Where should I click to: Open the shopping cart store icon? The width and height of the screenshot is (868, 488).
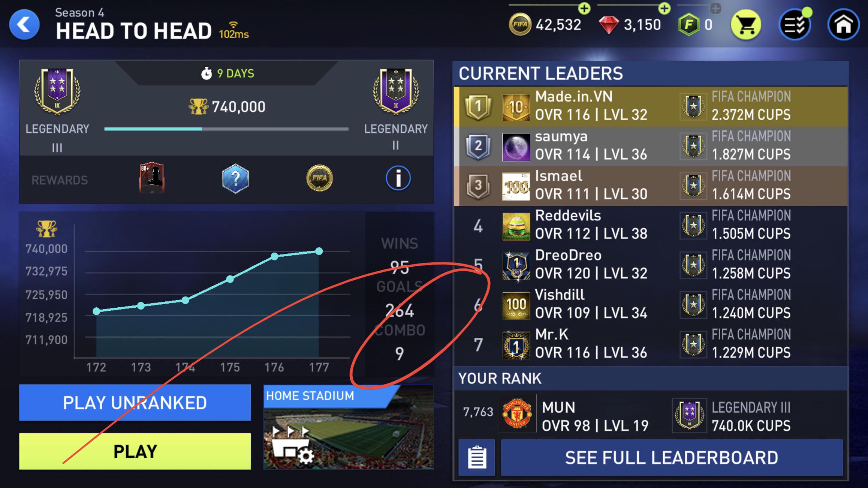(x=746, y=25)
